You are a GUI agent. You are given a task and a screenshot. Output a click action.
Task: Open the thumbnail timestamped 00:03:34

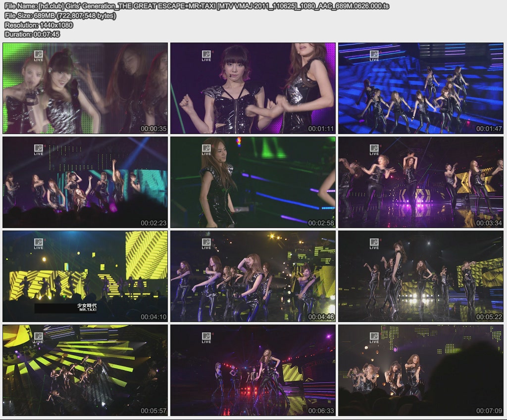point(421,182)
